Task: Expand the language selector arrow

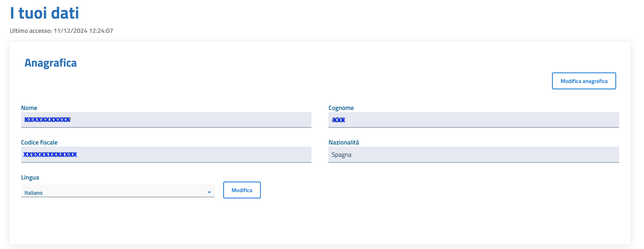Action: click(x=209, y=193)
